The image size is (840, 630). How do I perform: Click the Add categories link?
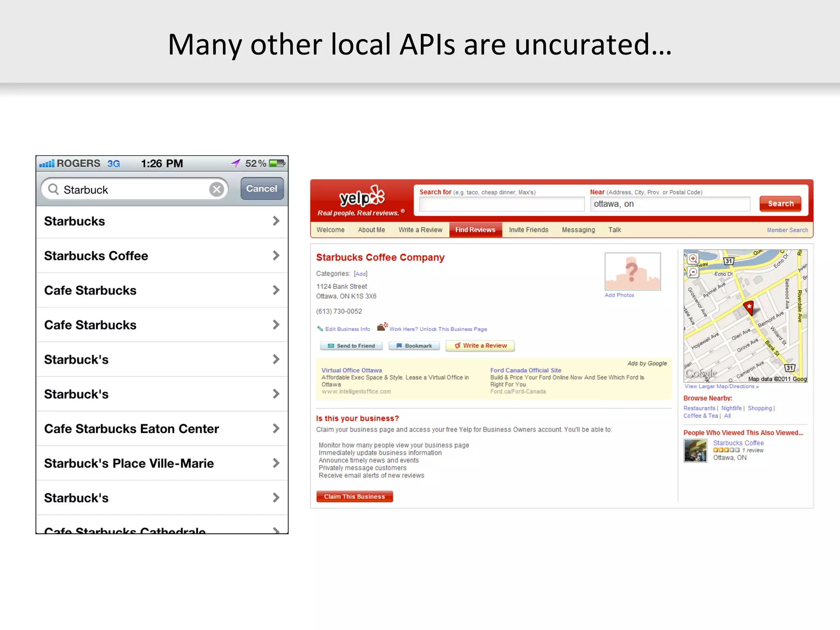(x=361, y=274)
